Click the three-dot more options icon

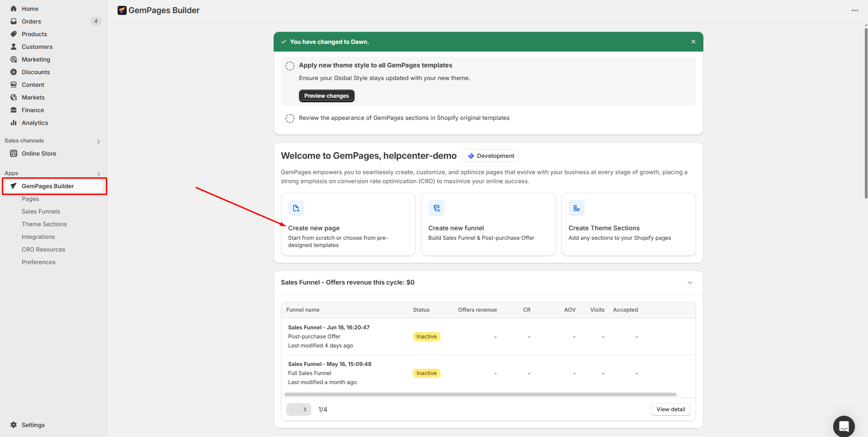[x=854, y=10]
